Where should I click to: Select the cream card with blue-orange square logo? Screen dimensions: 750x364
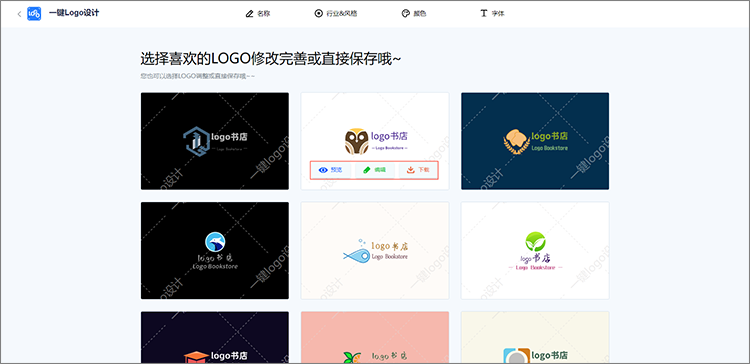tap(535, 337)
